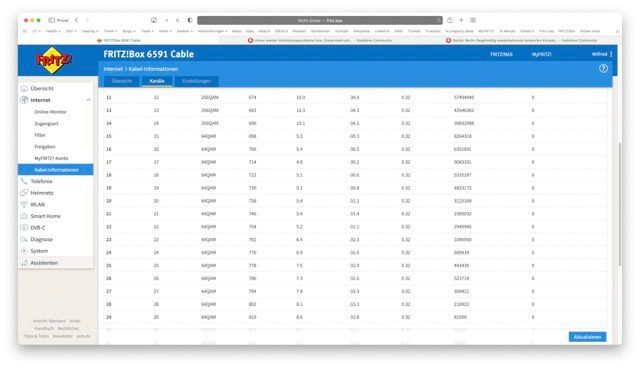Switch to the Einstellungen tab
This screenshot has height=368, width=640.
196,81
